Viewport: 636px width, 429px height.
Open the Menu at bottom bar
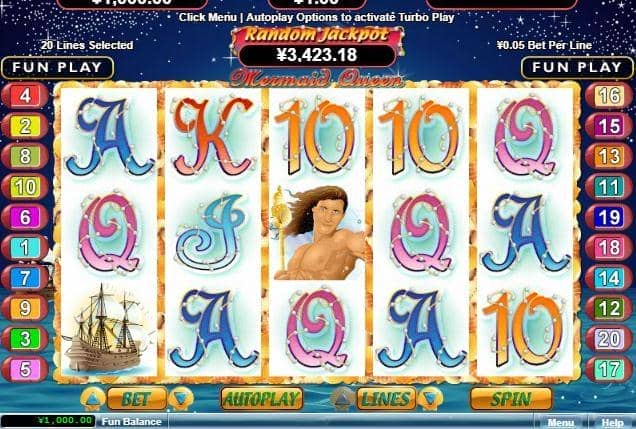pos(561,423)
